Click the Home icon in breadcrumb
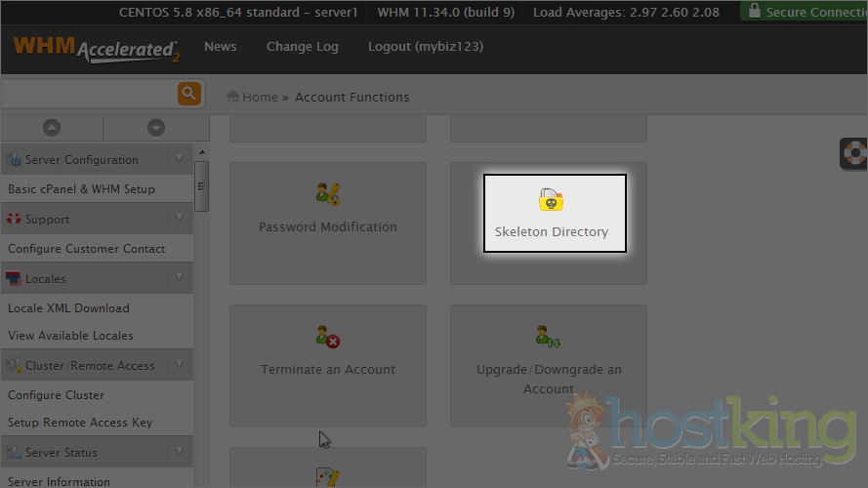This screenshot has width=868, height=488. 233,97
